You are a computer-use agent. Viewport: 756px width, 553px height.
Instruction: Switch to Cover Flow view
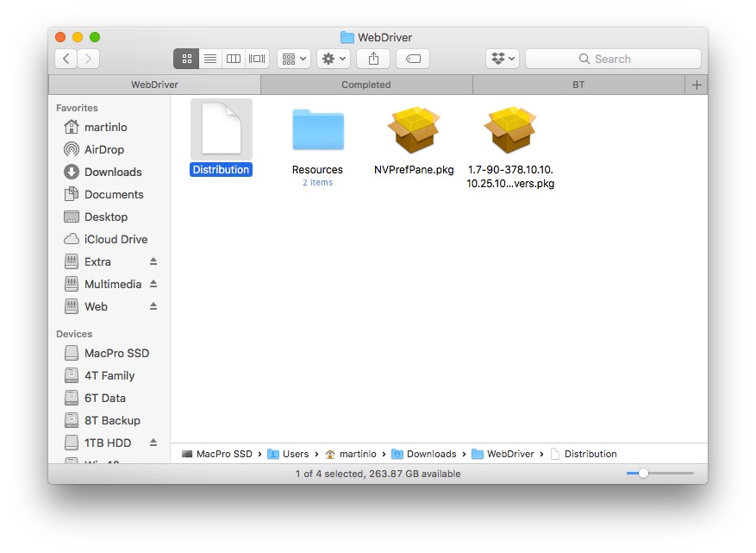click(257, 59)
